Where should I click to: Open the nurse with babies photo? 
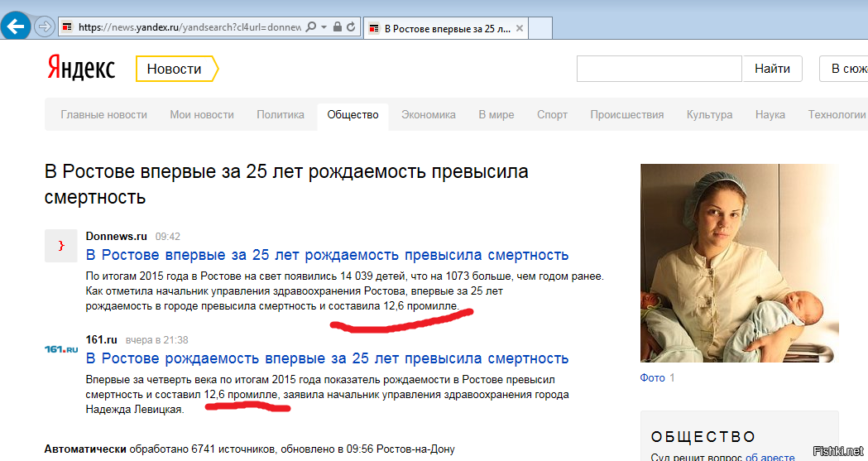pos(740,263)
